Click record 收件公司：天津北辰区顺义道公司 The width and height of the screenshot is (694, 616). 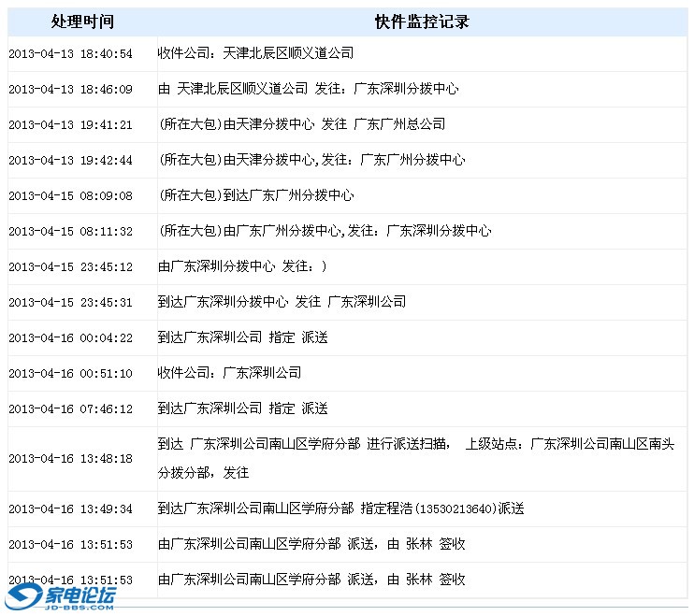coord(255,53)
